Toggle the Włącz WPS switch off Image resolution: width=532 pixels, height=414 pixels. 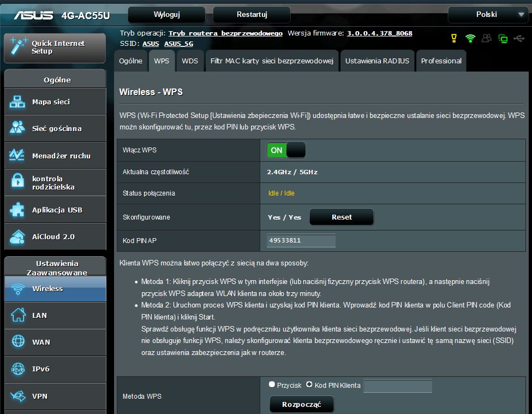click(x=286, y=150)
